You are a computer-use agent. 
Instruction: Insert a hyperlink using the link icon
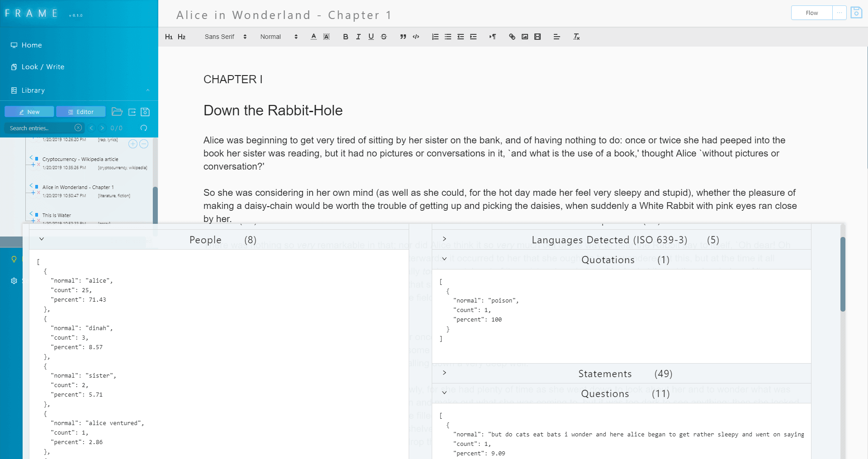(x=512, y=37)
